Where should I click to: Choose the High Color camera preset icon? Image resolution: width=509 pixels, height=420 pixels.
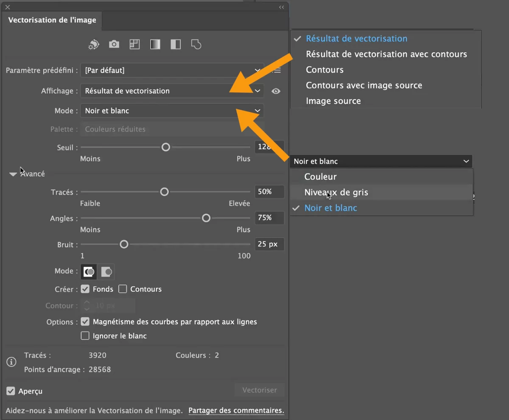pos(114,44)
